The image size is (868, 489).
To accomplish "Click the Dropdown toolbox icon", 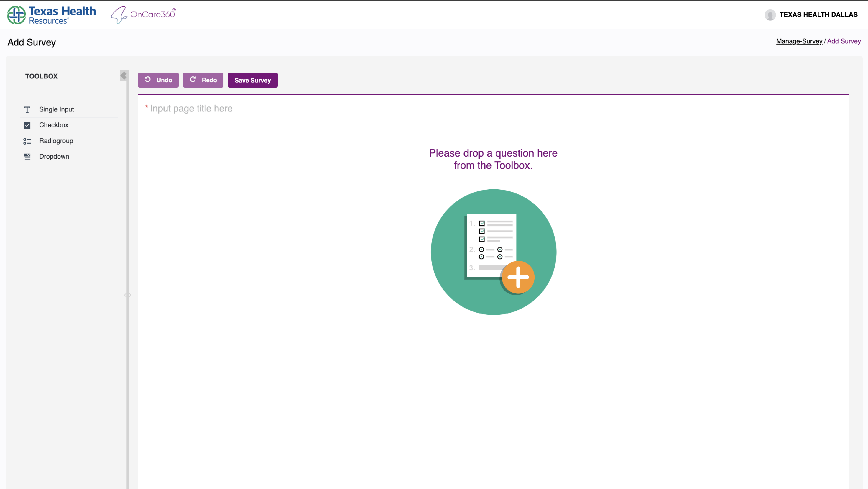I will pyautogui.click(x=27, y=157).
